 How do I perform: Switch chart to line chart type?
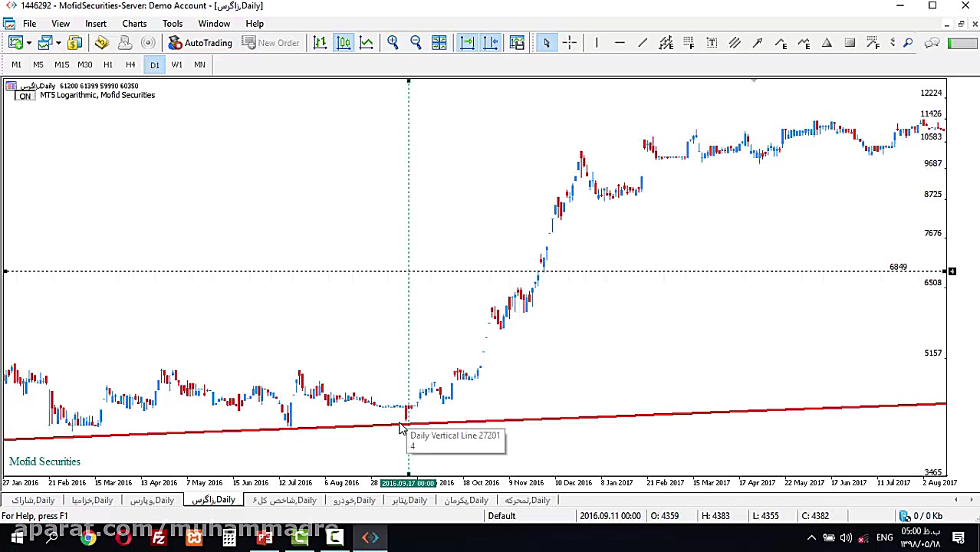tap(367, 43)
